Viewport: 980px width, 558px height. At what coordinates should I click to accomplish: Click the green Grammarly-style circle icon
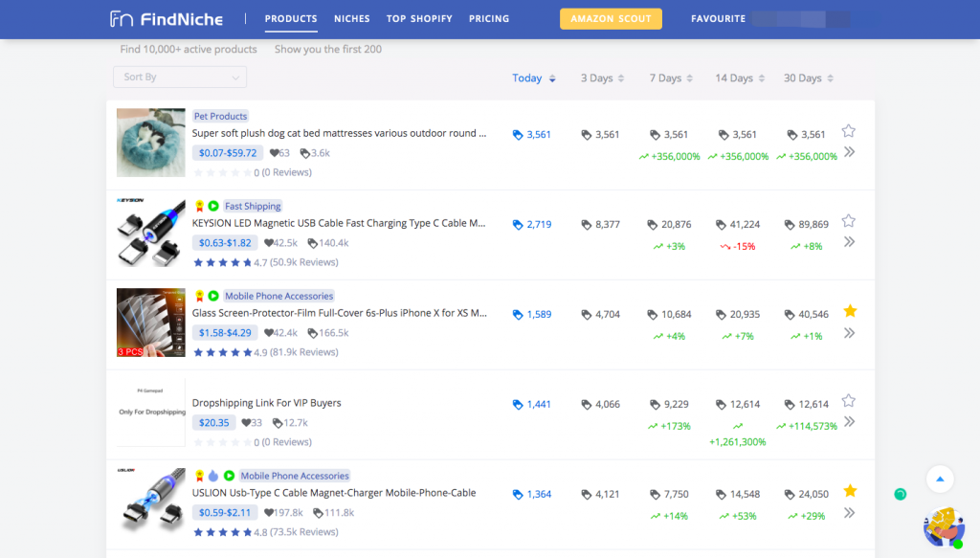(x=900, y=494)
